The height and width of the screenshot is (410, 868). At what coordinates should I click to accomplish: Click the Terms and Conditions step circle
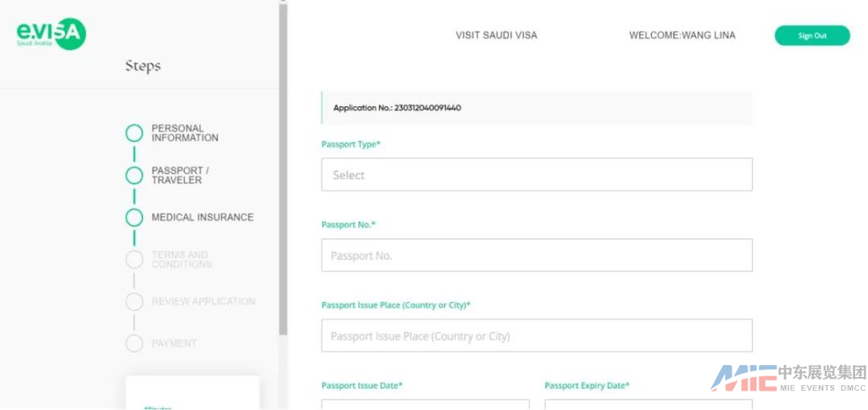point(134,260)
